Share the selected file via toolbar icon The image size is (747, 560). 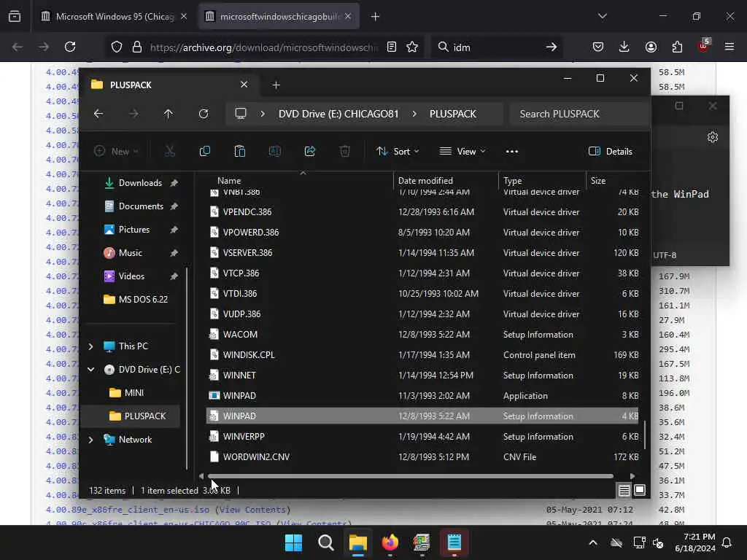[x=309, y=152]
